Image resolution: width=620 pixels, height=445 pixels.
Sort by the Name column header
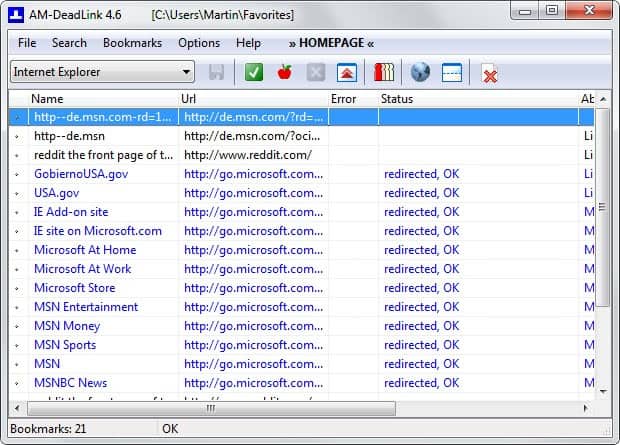coord(103,99)
